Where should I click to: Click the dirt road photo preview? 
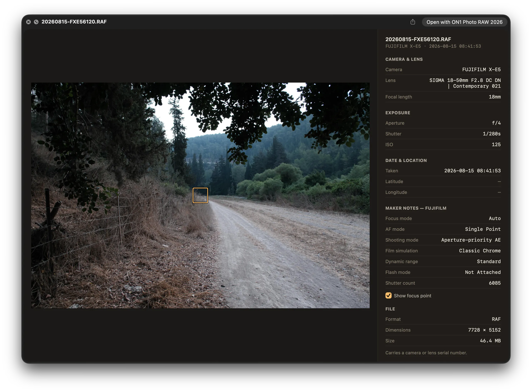tap(200, 195)
